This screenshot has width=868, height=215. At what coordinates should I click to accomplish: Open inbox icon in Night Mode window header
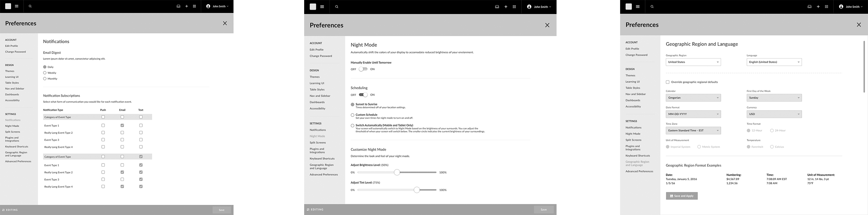click(497, 7)
